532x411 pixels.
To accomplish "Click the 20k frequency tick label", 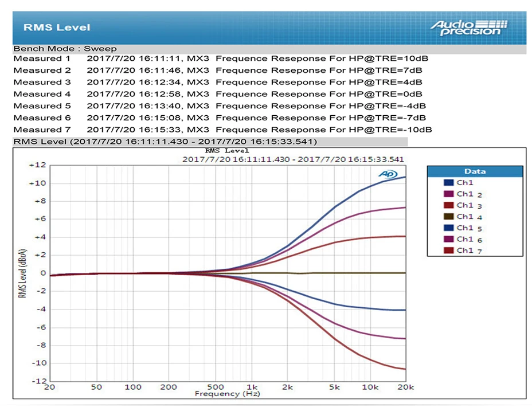I will click(x=405, y=387).
